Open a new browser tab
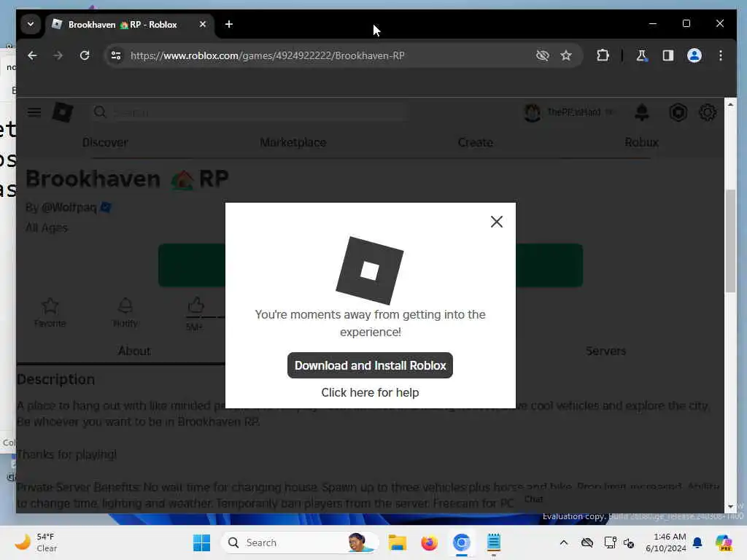This screenshot has width=747, height=560. 229,24
